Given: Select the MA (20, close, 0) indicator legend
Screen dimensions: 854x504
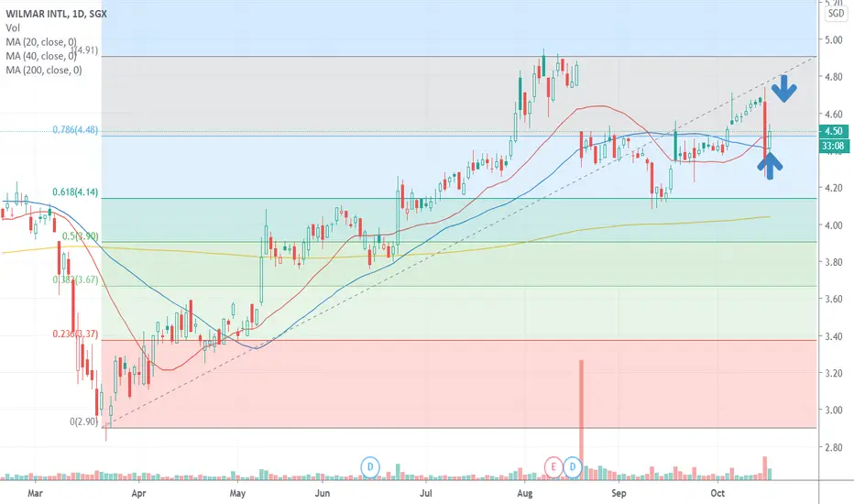Looking at the screenshot, I should pyautogui.click(x=41, y=42).
